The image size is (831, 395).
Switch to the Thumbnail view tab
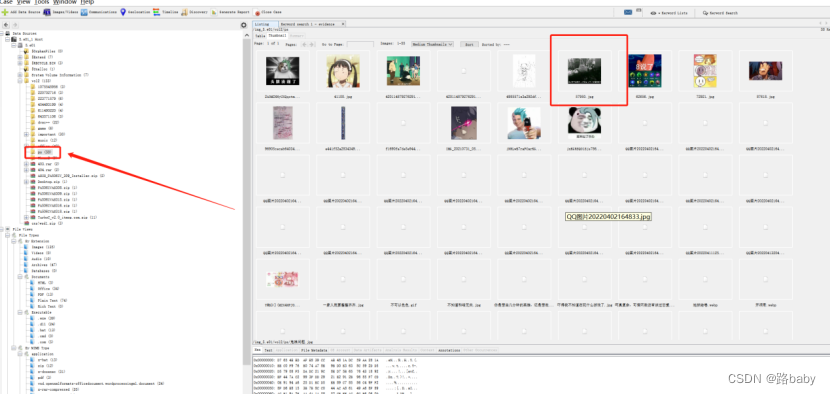click(x=277, y=36)
